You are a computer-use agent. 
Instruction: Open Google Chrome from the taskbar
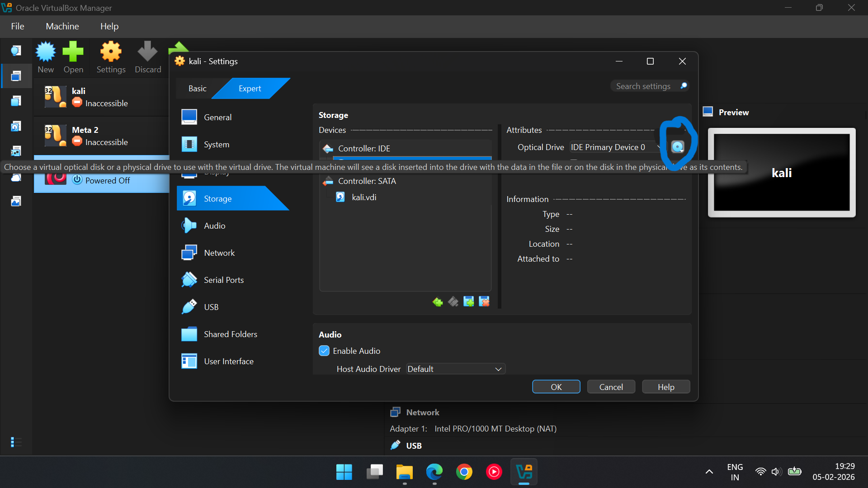(464, 472)
